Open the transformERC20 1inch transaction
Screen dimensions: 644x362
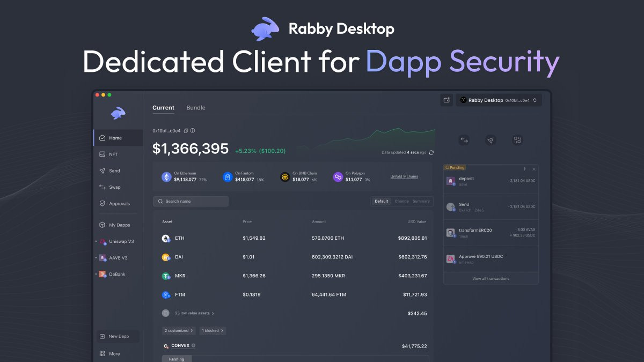(491, 233)
